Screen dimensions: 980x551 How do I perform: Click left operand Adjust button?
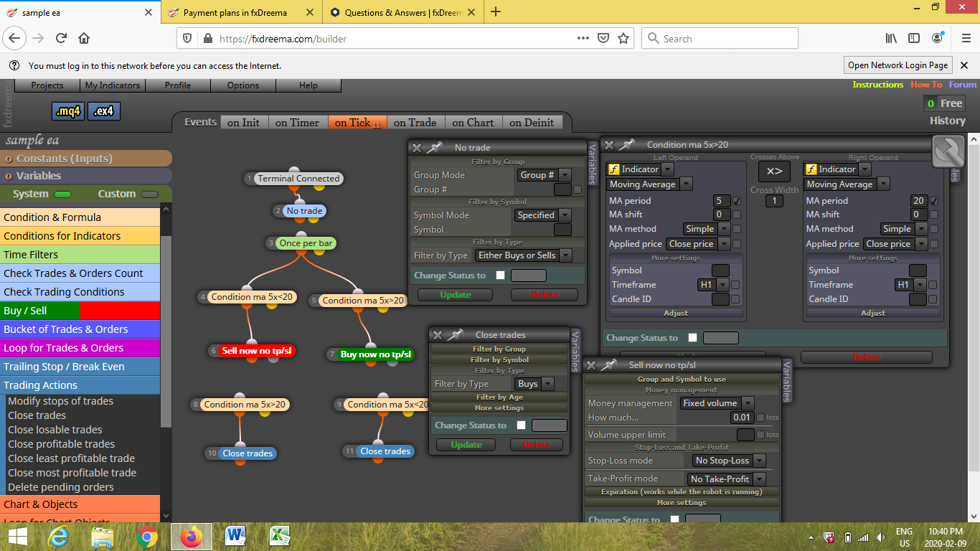[x=676, y=313]
